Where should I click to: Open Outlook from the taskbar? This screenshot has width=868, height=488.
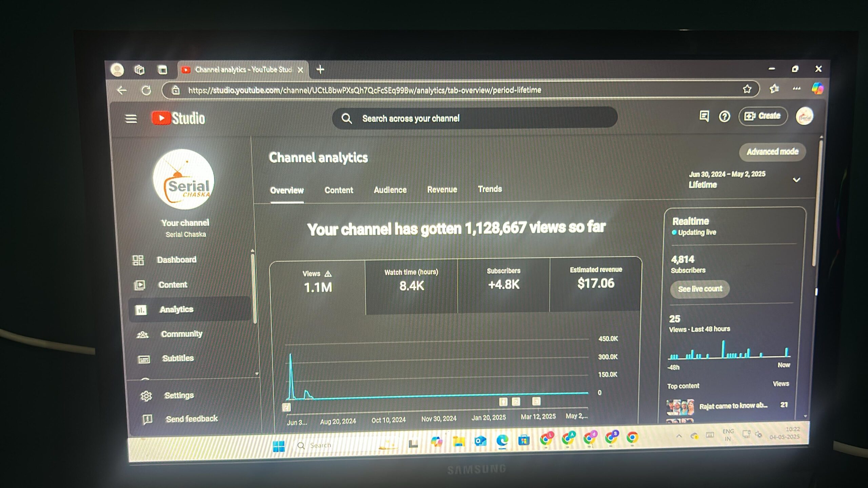[480, 441]
